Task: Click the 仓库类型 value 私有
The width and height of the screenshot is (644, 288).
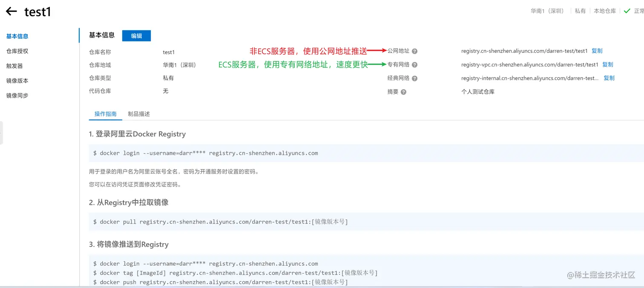Action: [x=168, y=78]
